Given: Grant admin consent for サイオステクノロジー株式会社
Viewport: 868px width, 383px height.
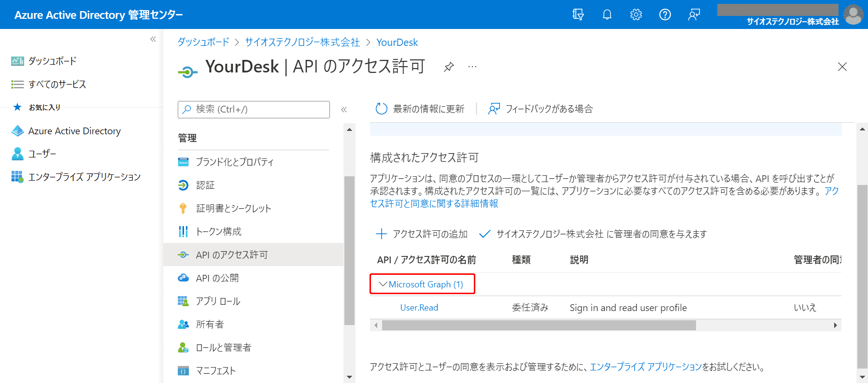Looking at the screenshot, I should click(x=593, y=234).
